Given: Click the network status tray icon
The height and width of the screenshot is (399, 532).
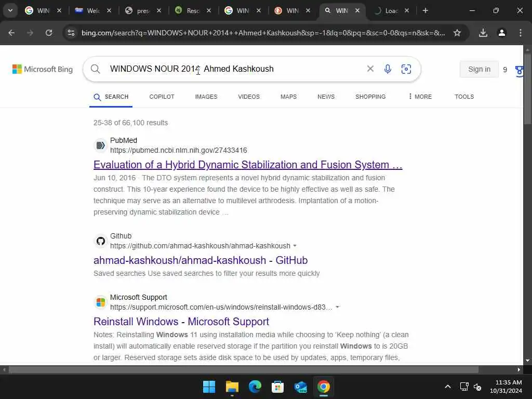Looking at the screenshot, I should (x=464, y=387).
